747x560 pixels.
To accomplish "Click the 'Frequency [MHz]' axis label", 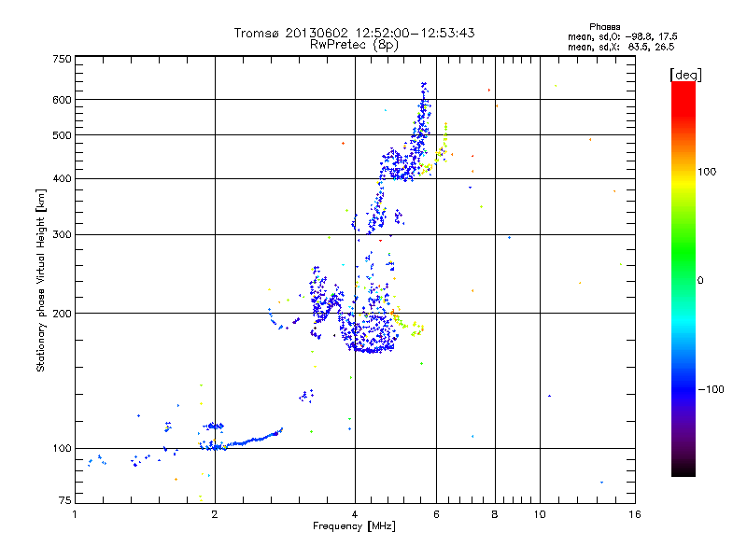I will (x=354, y=526).
